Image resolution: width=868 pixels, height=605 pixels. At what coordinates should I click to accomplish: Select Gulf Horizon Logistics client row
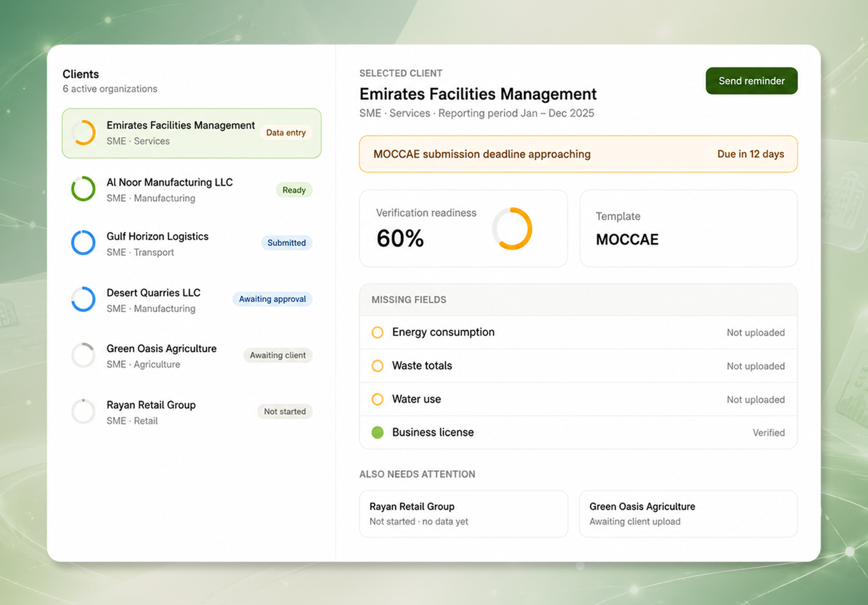[192, 244]
